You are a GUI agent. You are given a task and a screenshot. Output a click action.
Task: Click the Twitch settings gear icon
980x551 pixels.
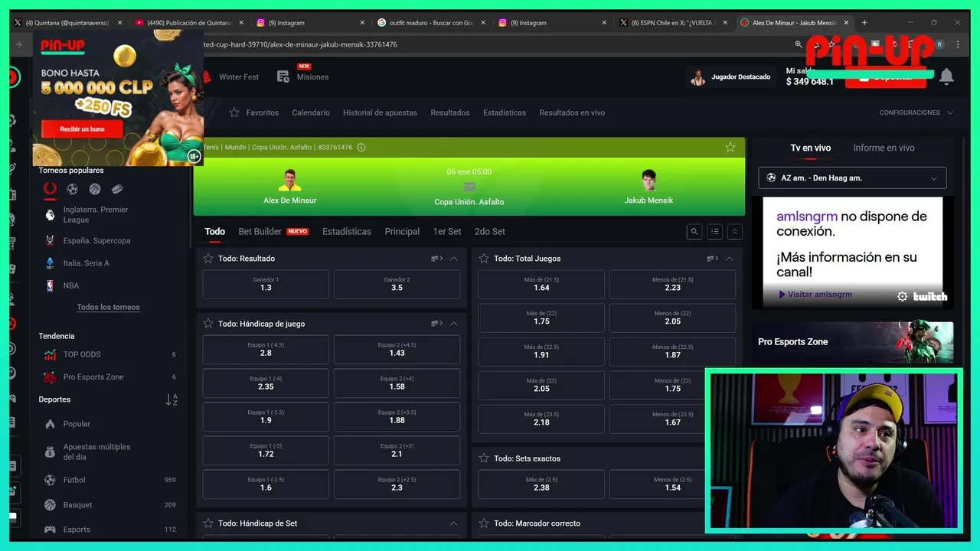point(902,296)
